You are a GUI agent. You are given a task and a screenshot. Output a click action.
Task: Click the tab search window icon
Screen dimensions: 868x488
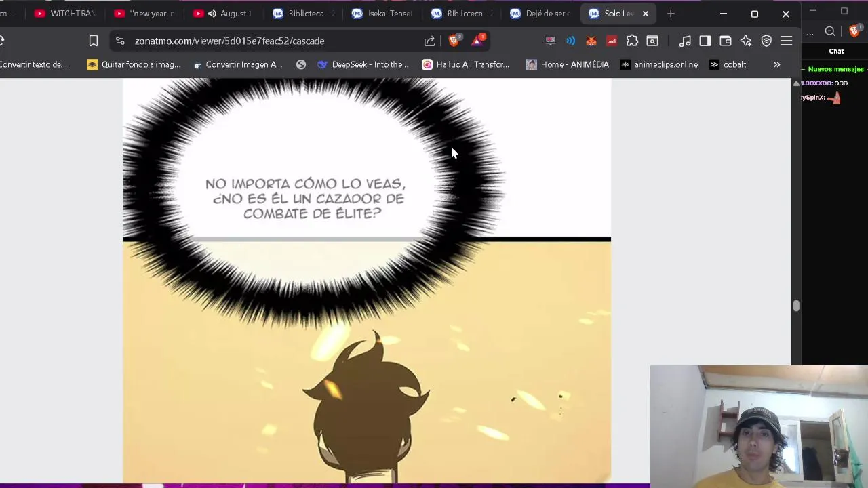click(652, 41)
